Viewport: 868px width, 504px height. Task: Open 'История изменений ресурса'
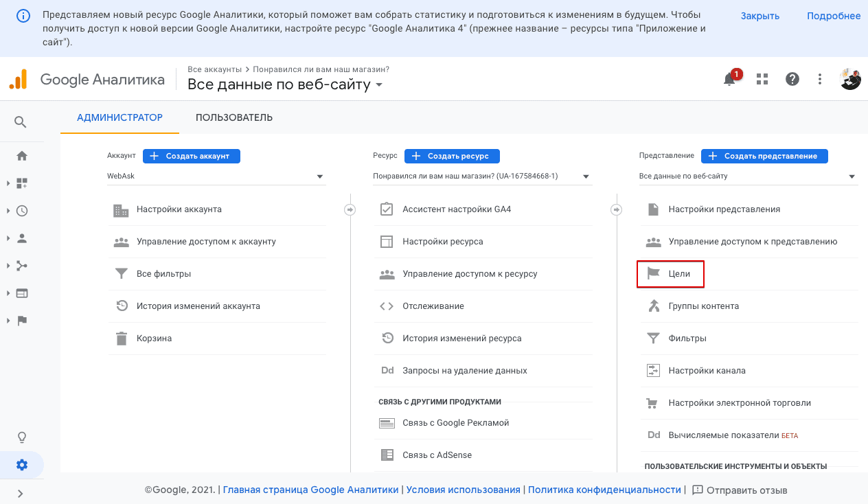tap(482, 339)
